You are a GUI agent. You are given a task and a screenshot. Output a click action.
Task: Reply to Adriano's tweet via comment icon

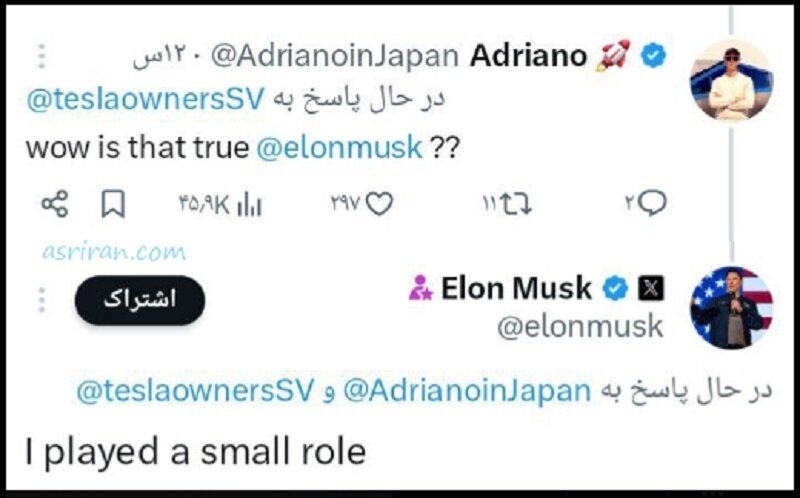pos(652,204)
